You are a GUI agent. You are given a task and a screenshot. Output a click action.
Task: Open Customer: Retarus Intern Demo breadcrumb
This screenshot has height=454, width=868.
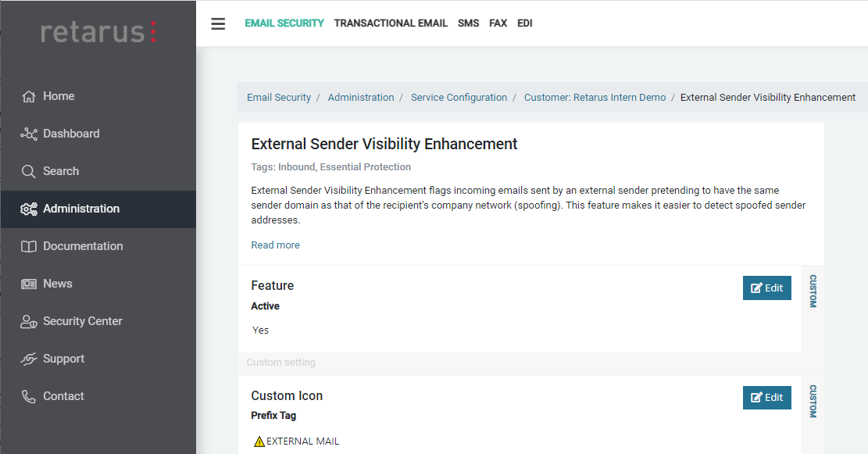(595, 98)
